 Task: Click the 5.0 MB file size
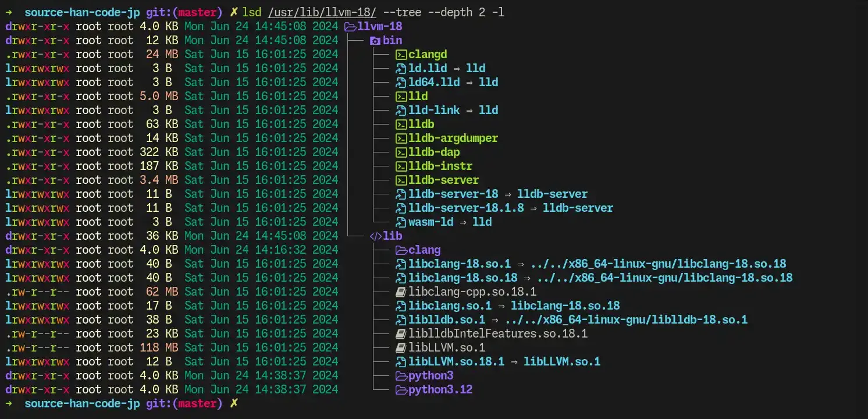pyautogui.click(x=159, y=96)
